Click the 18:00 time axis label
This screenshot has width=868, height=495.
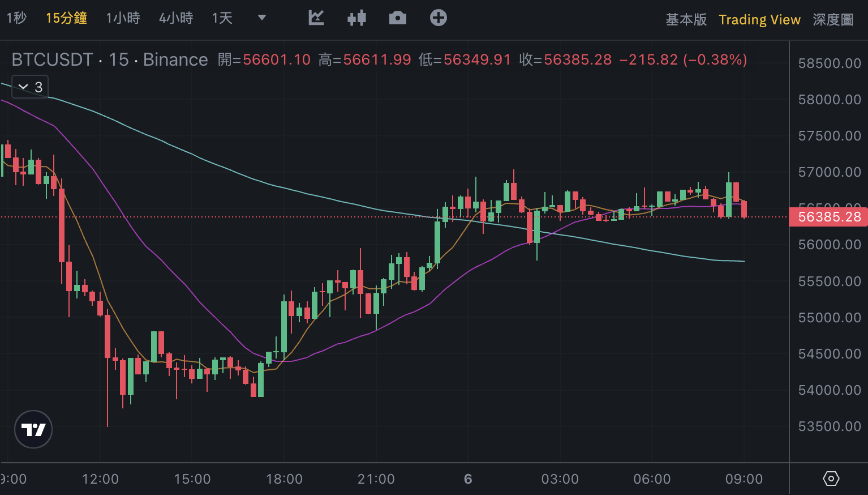coord(284,479)
